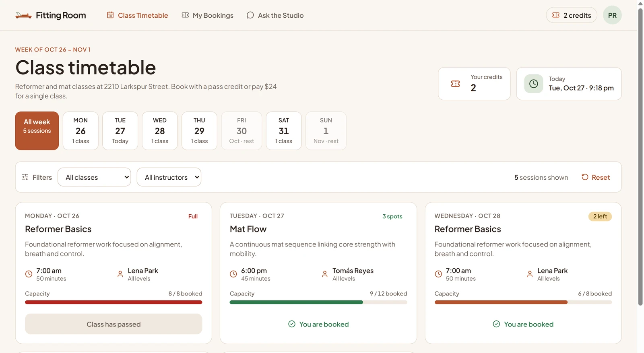Click the chat bubble icon beside Ask the Studio
Image resolution: width=644 pixels, height=353 pixels.
(250, 15)
